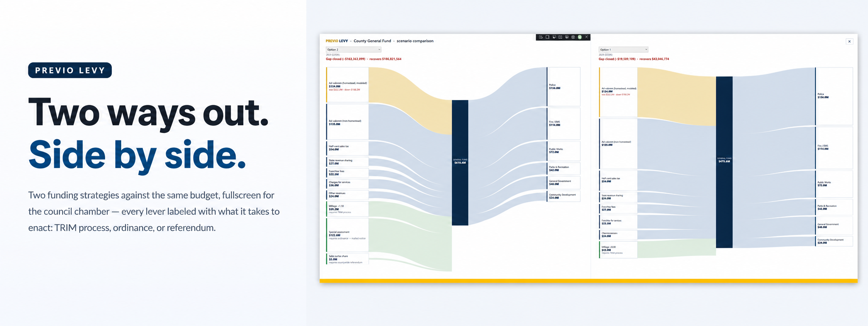Select the left General Fund $419.4M bar

[x=460, y=163]
